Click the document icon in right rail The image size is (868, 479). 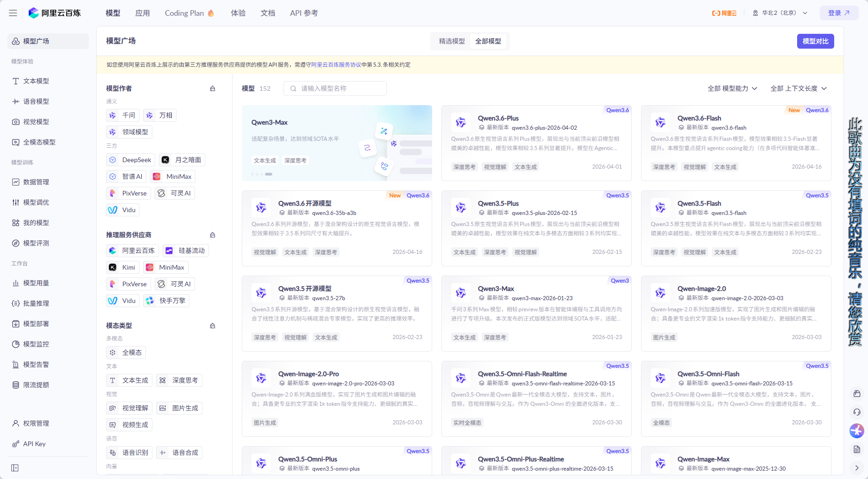[x=857, y=449]
